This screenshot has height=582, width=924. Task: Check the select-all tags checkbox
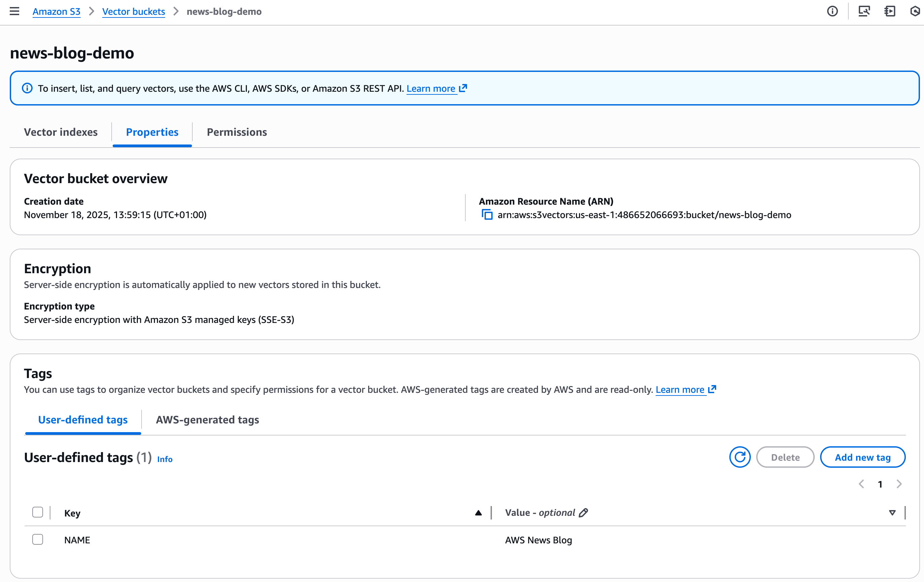point(38,512)
